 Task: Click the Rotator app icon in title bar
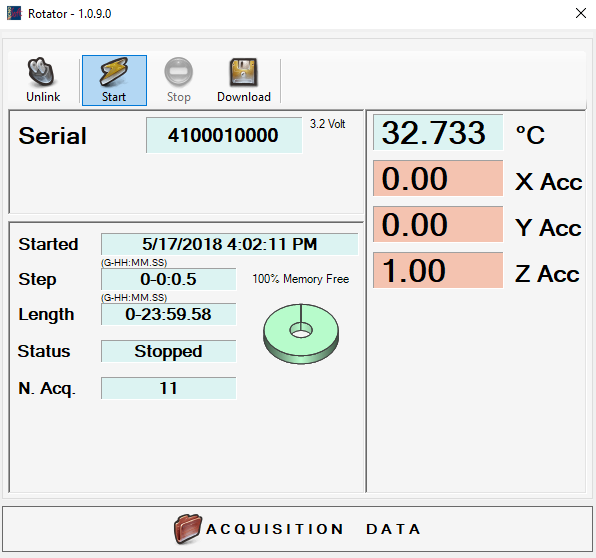(x=14, y=13)
